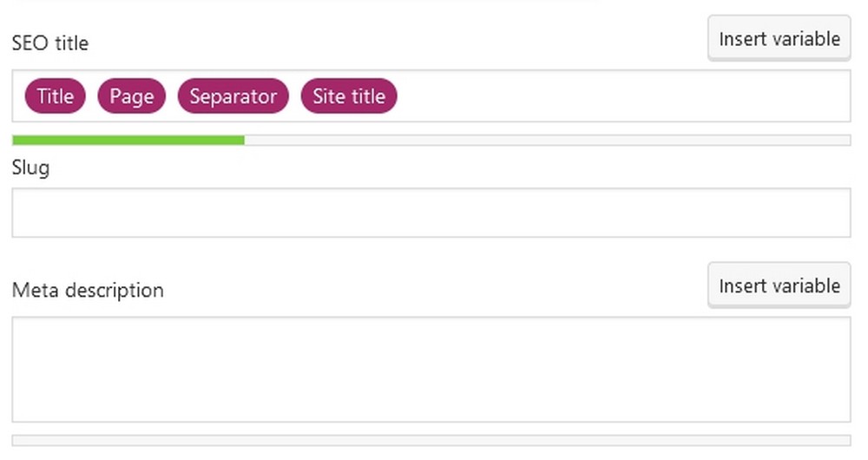Image resolution: width=868 pixels, height=460 pixels.
Task: Click the Slug label
Action: tap(31, 168)
